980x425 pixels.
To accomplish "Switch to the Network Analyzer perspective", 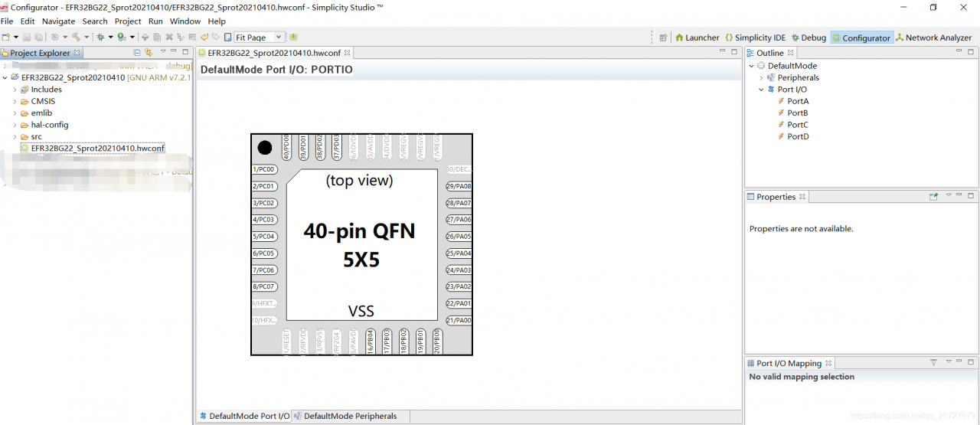I will click(x=933, y=38).
